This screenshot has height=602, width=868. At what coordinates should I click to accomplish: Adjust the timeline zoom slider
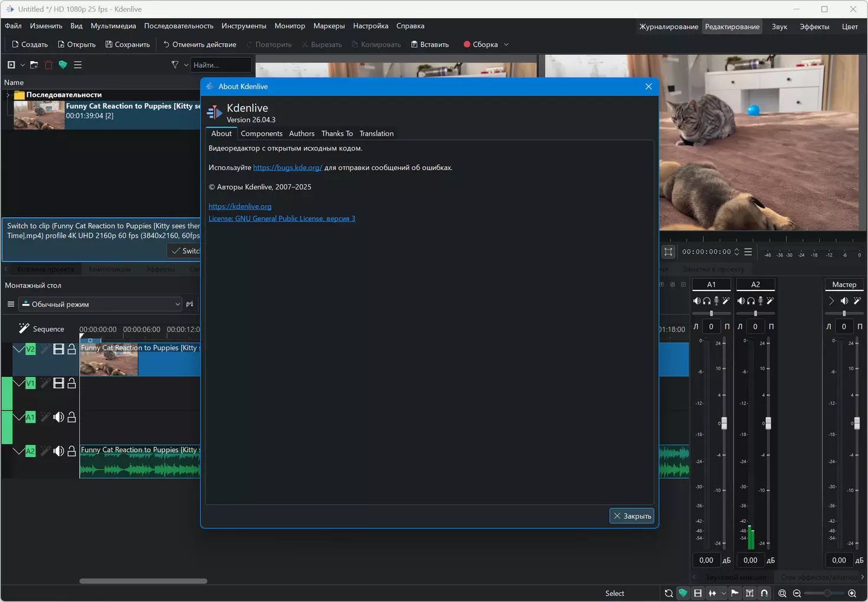coord(825,593)
